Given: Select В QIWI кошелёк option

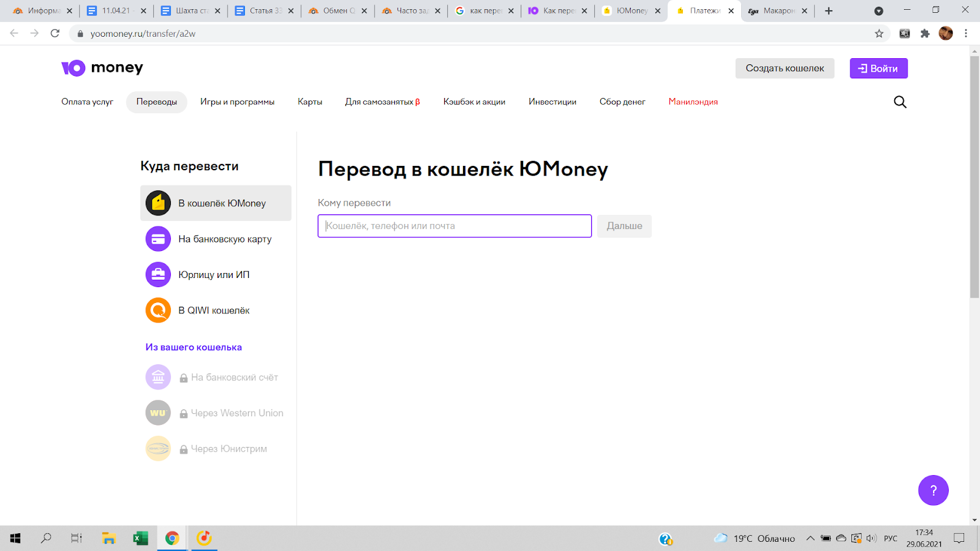Looking at the screenshot, I should tap(216, 310).
